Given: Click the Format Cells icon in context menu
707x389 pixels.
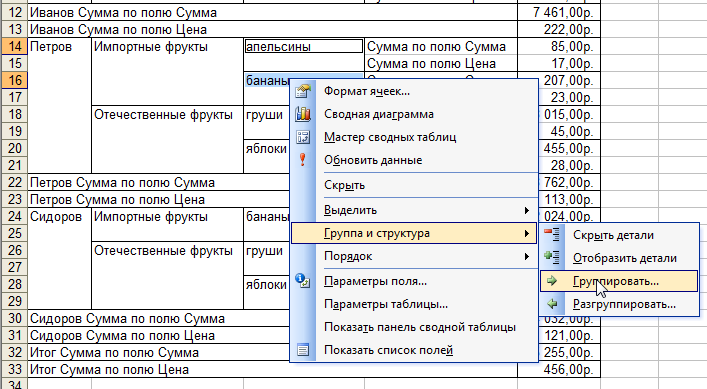Looking at the screenshot, I should 303,91.
